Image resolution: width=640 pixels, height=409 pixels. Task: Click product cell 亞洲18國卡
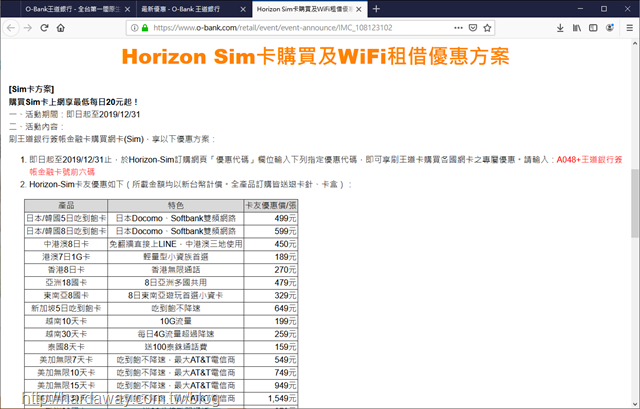66,282
